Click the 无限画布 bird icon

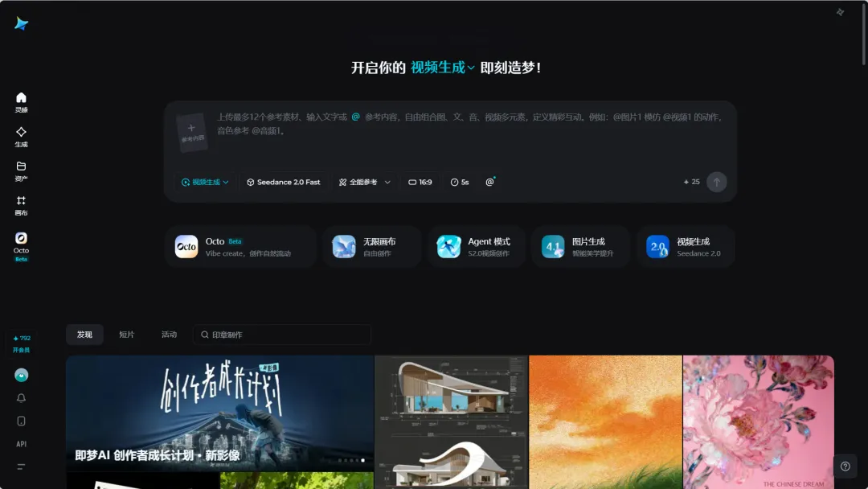point(344,247)
